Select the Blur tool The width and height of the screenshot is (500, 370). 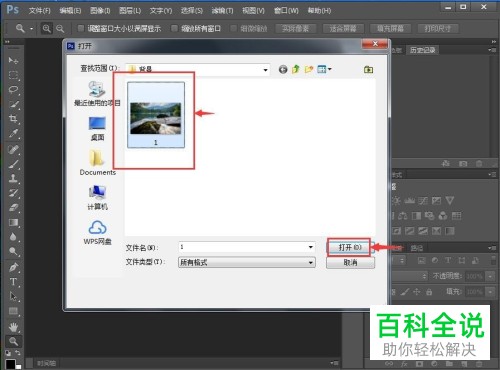(x=13, y=237)
